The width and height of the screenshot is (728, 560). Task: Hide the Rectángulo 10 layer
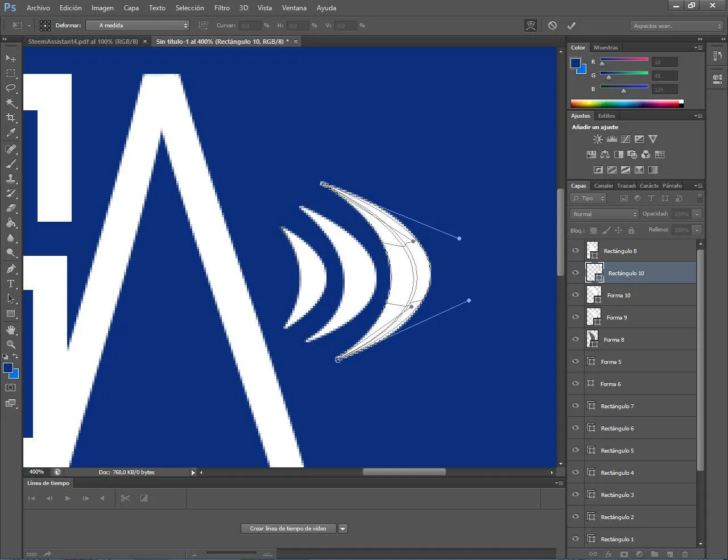pyautogui.click(x=576, y=273)
